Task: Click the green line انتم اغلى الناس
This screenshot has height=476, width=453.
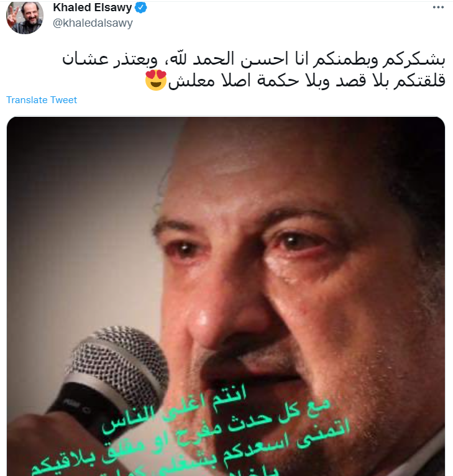Action: point(175,408)
